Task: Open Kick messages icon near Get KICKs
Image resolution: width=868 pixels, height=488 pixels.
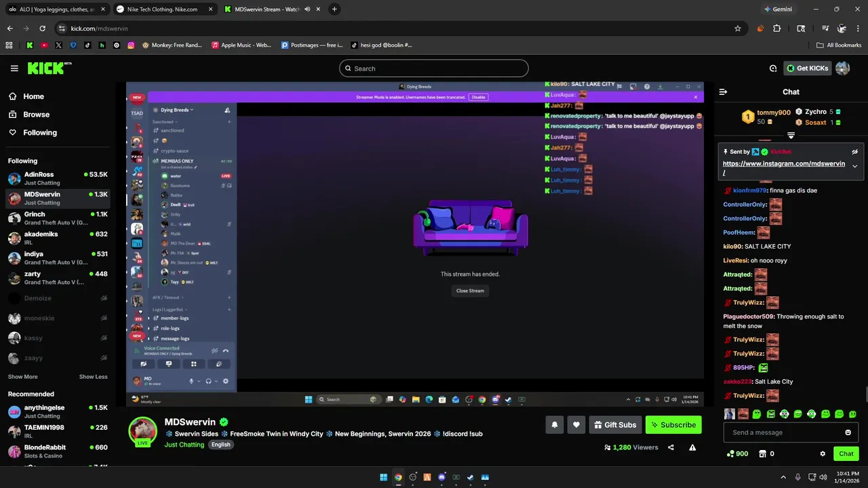Action: click(x=773, y=68)
